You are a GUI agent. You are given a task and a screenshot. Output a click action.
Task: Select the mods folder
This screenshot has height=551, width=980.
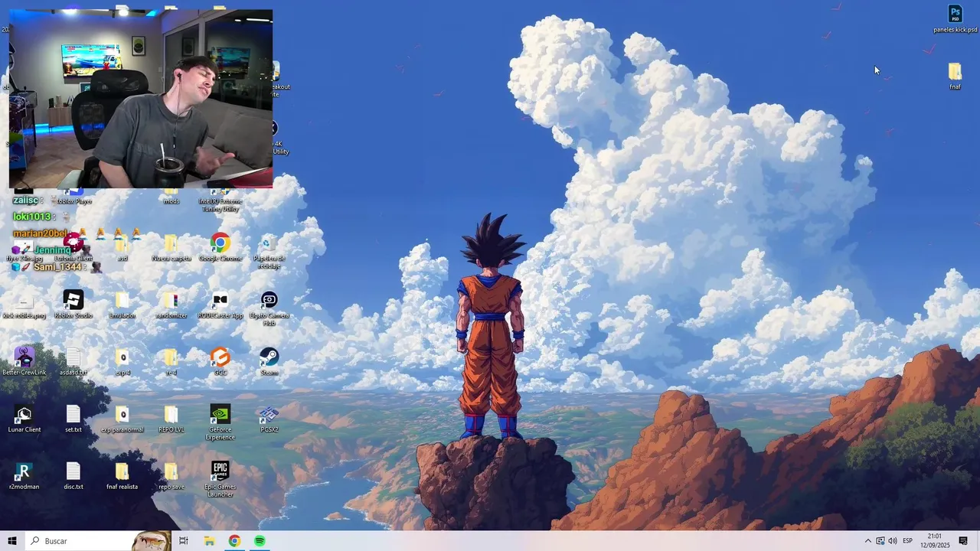point(171,197)
